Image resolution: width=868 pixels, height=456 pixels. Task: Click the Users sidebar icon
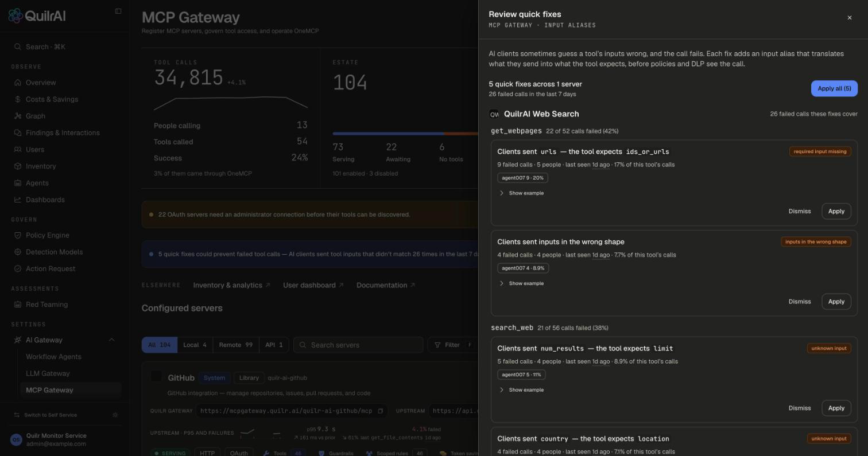pos(18,149)
